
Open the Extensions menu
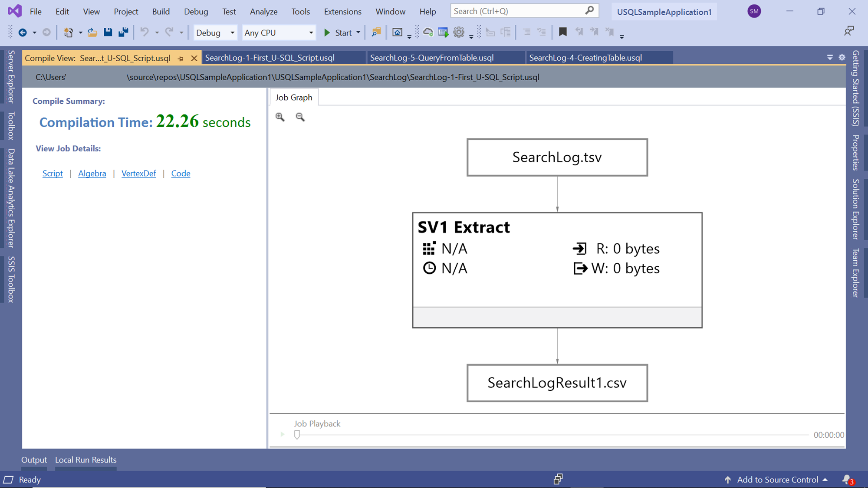point(342,12)
